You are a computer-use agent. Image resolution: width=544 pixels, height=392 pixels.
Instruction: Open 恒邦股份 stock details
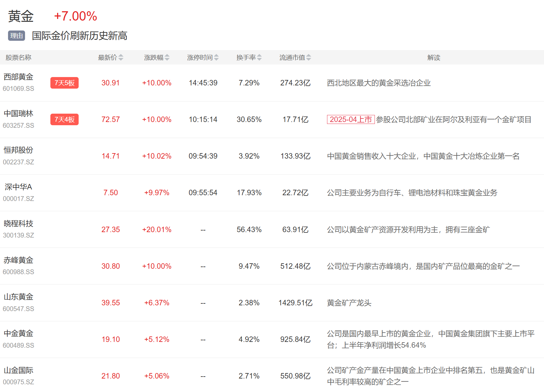(x=19, y=150)
